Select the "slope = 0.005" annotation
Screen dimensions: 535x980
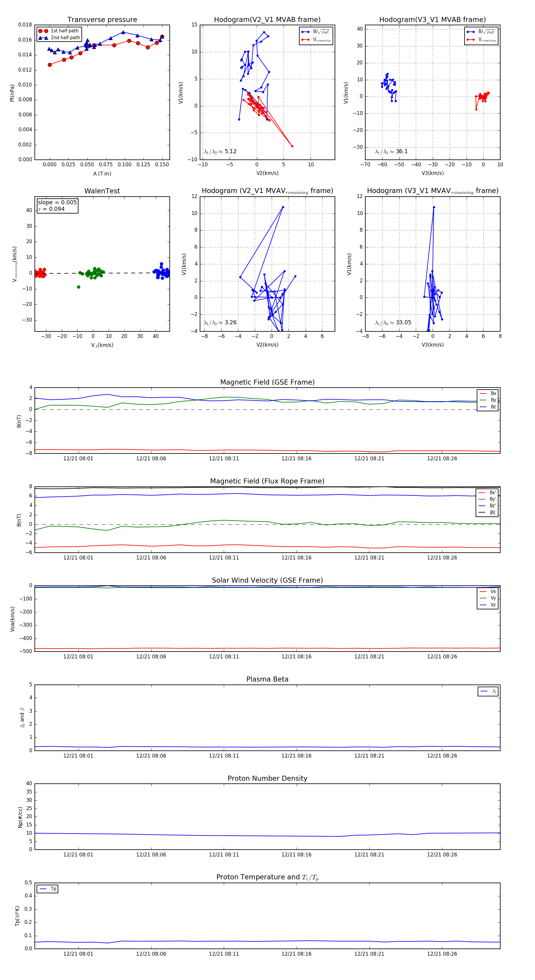[57, 203]
